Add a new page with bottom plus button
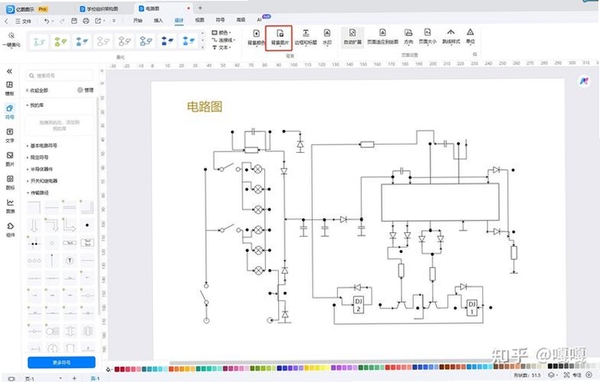This screenshot has height=382, width=600. (74, 378)
